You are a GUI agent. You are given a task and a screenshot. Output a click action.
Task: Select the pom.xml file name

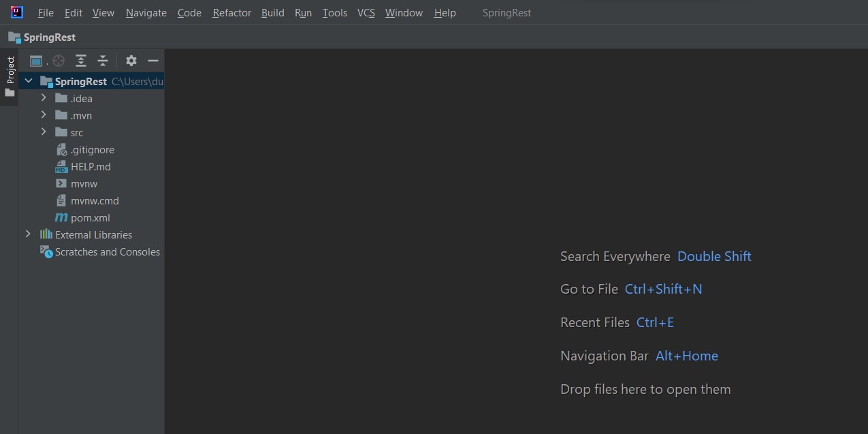(91, 217)
